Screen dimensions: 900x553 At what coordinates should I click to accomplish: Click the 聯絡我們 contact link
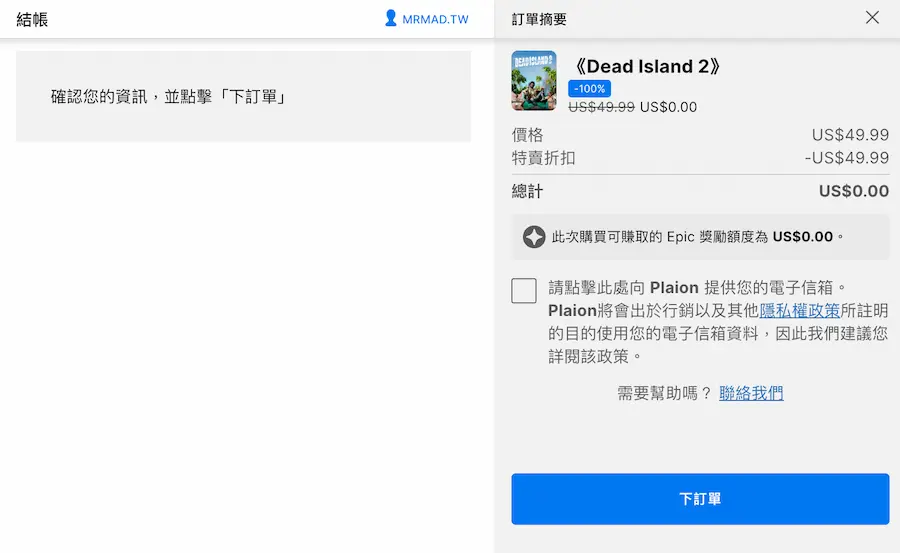point(751,393)
